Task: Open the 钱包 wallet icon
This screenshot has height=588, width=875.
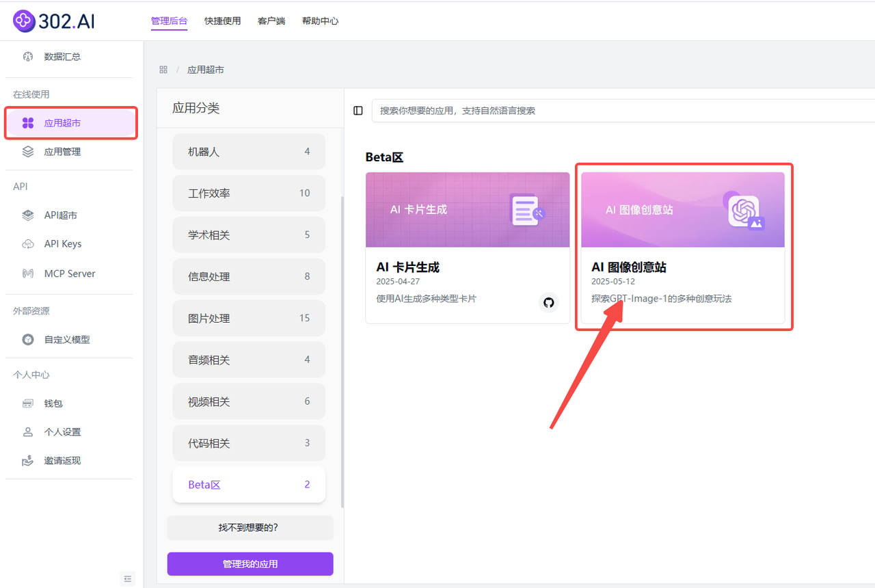Action: click(28, 403)
